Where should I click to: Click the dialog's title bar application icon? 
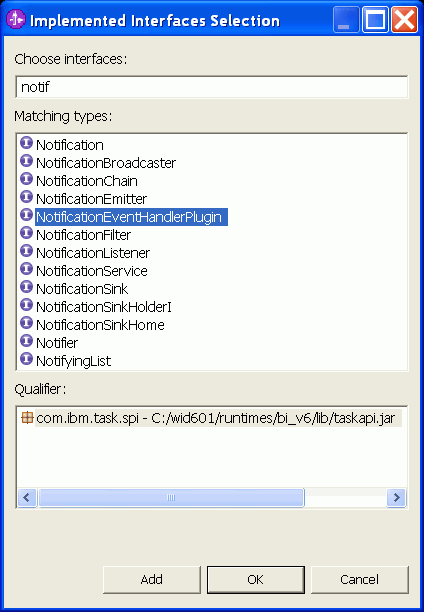click(16, 20)
